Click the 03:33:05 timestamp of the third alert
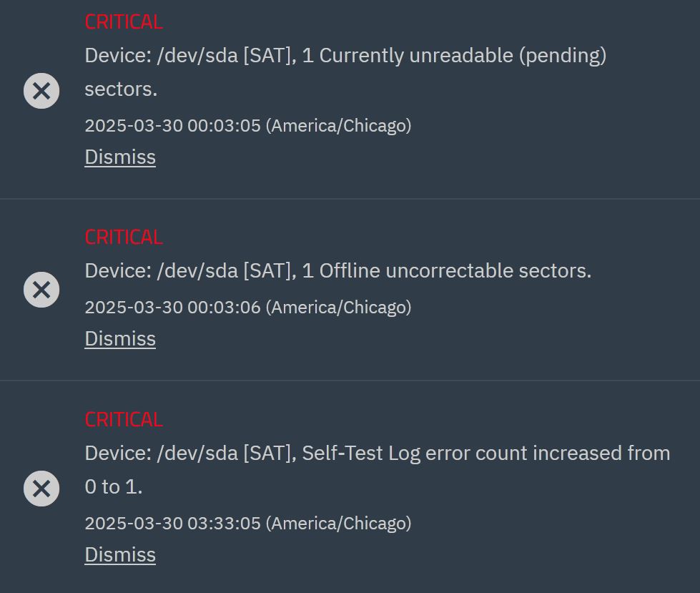Image resolution: width=700 pixels, height=593 pixels. [x=224, y=524]
